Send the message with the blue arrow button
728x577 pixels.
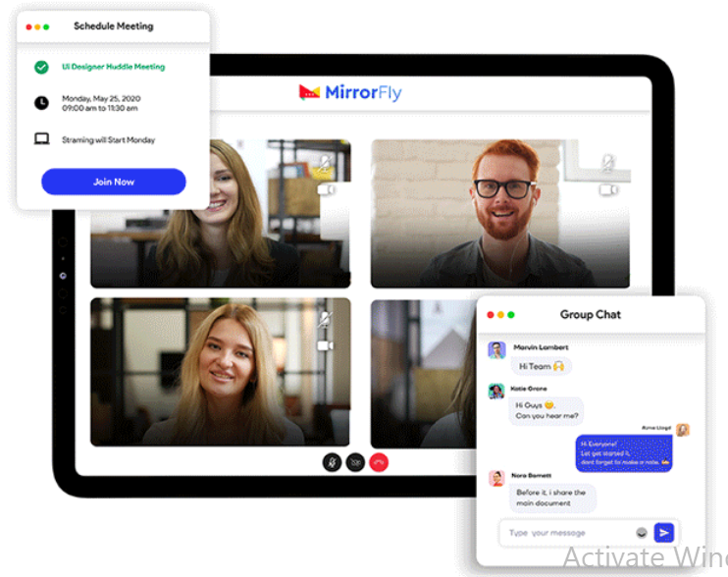[x=664, y=533]
